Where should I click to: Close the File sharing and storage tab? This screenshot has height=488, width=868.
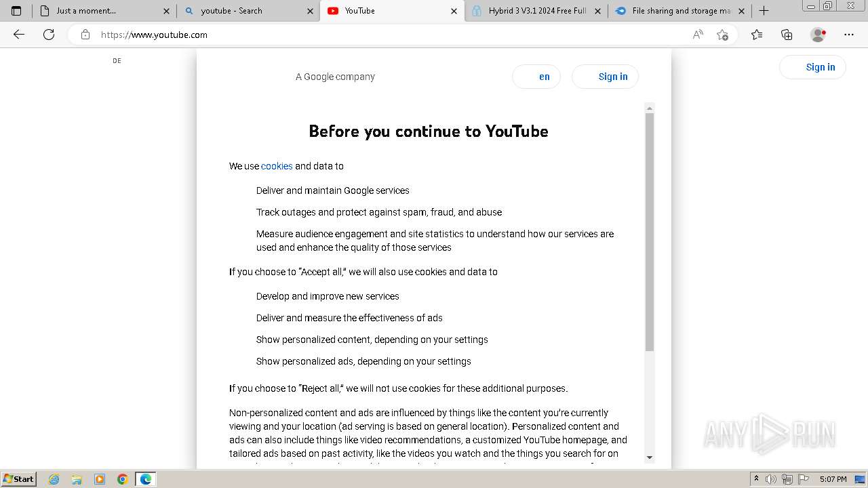pyautogui.click(x=741, y=11)
